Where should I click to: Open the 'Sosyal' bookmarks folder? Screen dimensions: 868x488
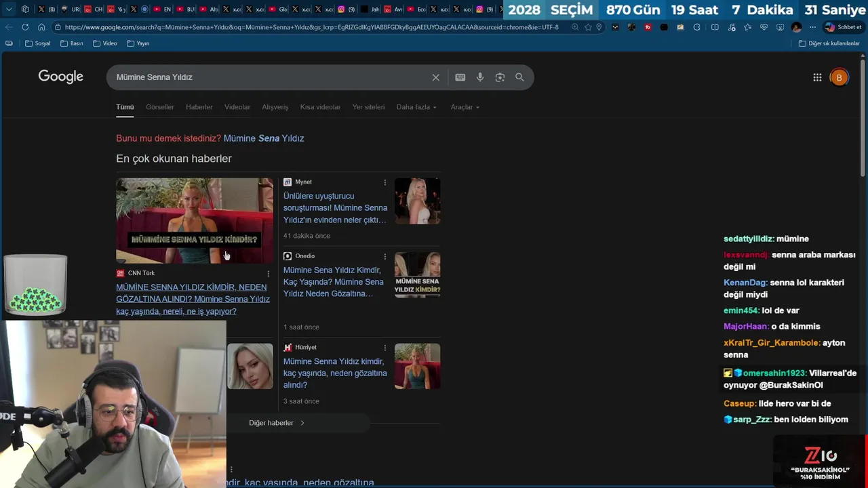coord(37,43)
